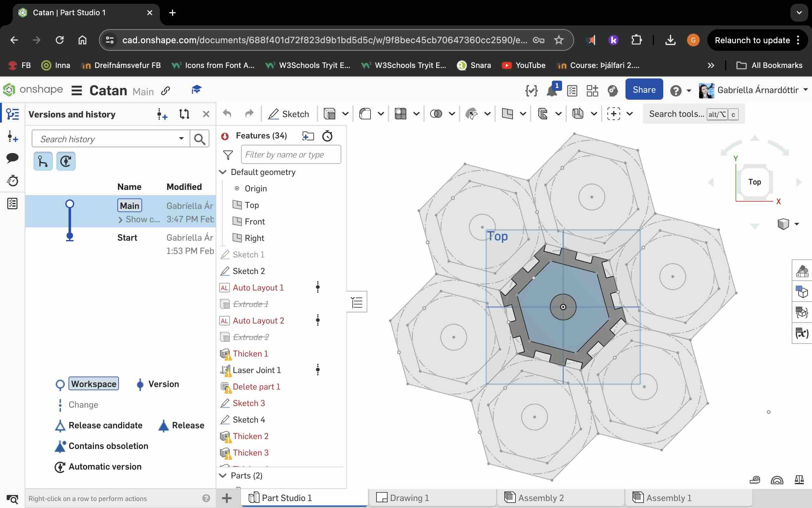Open the Sketch tool
Image resolution: width=812 pixels, height=508 pixels.
coord(289,114)
